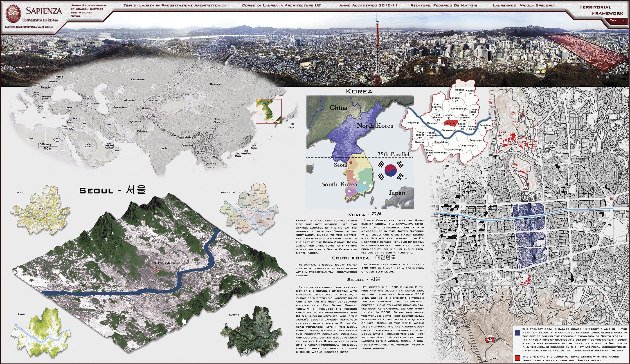Click 'Relatore: Federico De Matteis' text
Viewport: 630px width, 364px height.
coord(444,5)
